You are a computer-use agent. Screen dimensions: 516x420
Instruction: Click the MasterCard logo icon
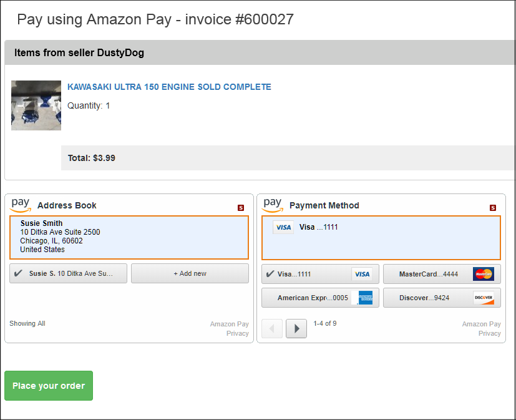click(x=484, y=274)
